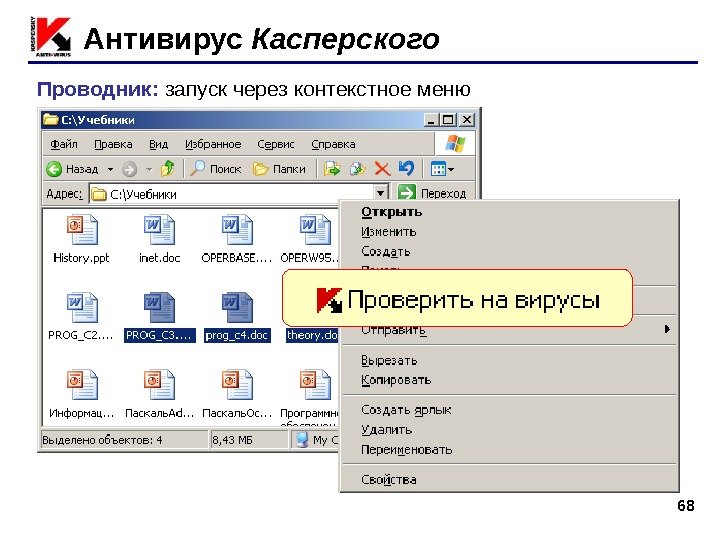Choose Создать in the context menu

[x=386, y=252]
